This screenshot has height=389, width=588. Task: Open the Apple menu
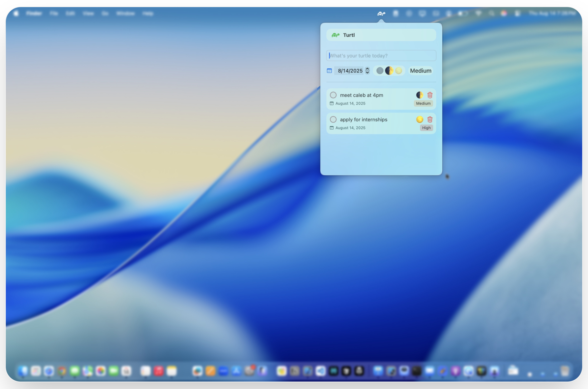(x=16, y=14)
